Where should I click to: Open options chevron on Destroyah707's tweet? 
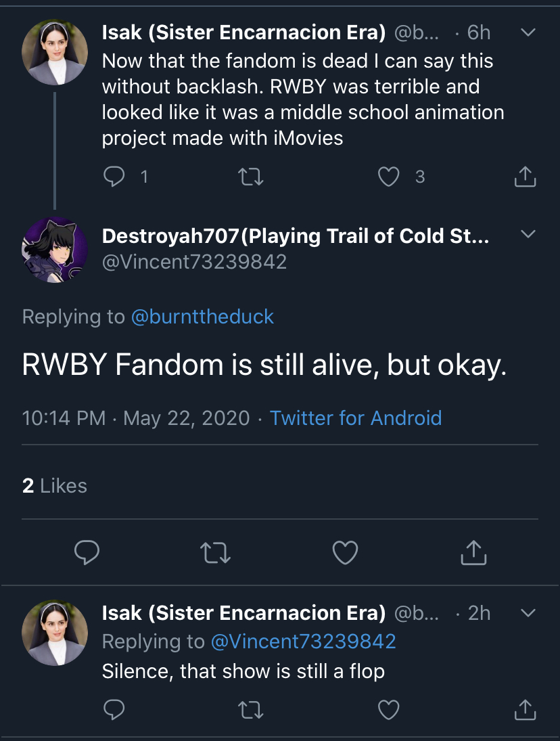pyautogui.click(x=528, y=234)
